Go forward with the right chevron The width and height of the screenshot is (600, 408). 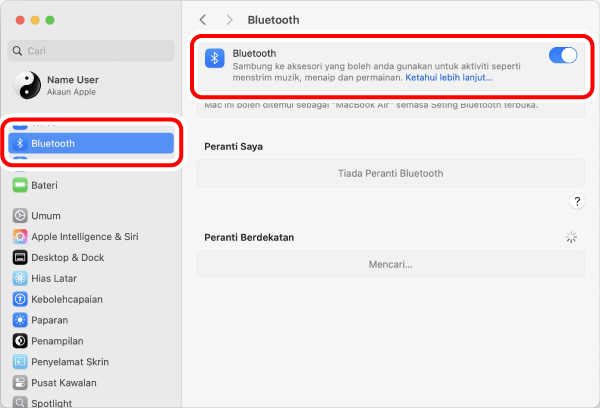(x=230, y=20)
